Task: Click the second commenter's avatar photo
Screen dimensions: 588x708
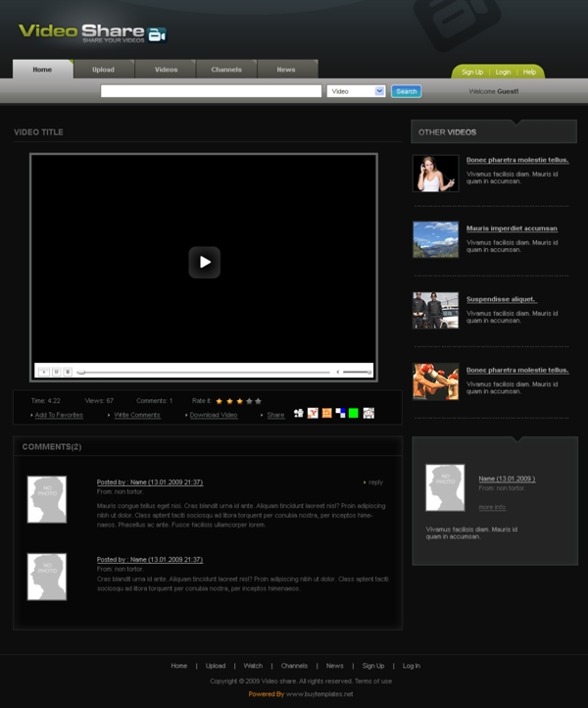Action: click(47, 577)
